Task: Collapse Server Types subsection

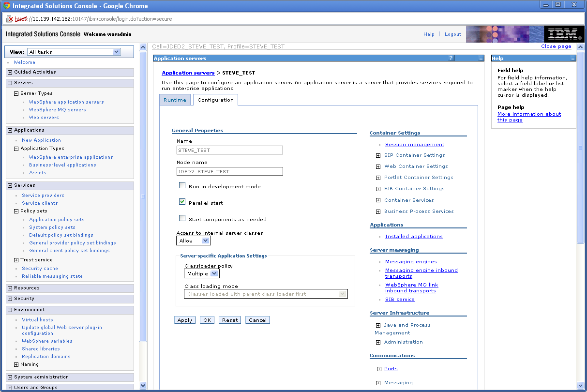Action: click(x=16, y=93)
